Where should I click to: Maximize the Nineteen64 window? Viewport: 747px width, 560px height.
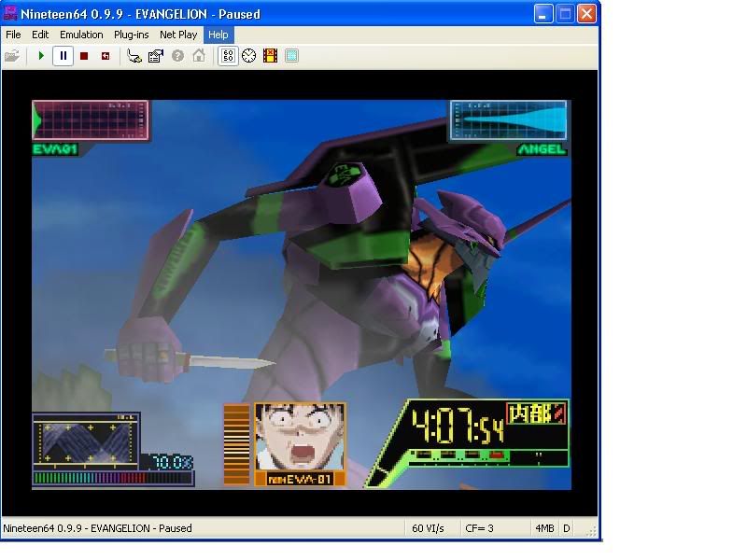point(565,14)
